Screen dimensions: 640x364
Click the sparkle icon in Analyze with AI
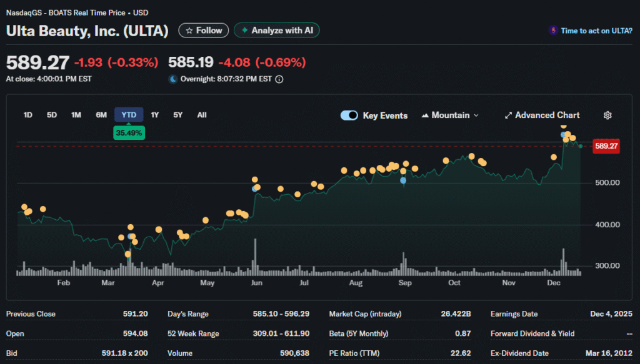pyautogui.click(x=244, y=31)
